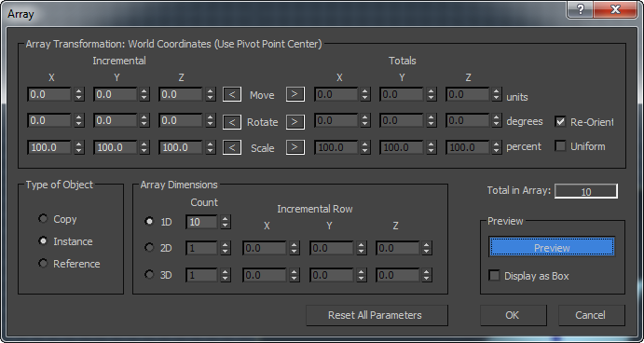644x343 pixels.
Task: Click the Incremental Rotate X spinner
Action: pos(79,121)
